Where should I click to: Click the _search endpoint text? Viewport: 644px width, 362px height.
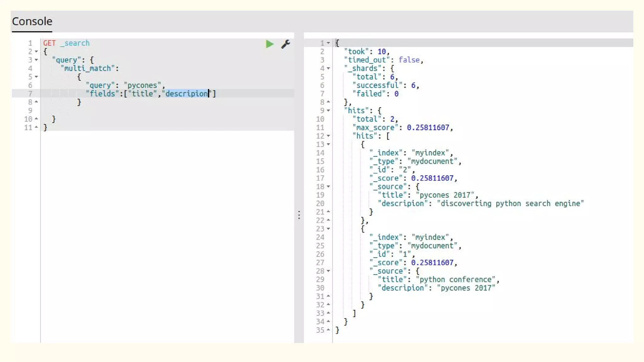click(x=75, y=43)
